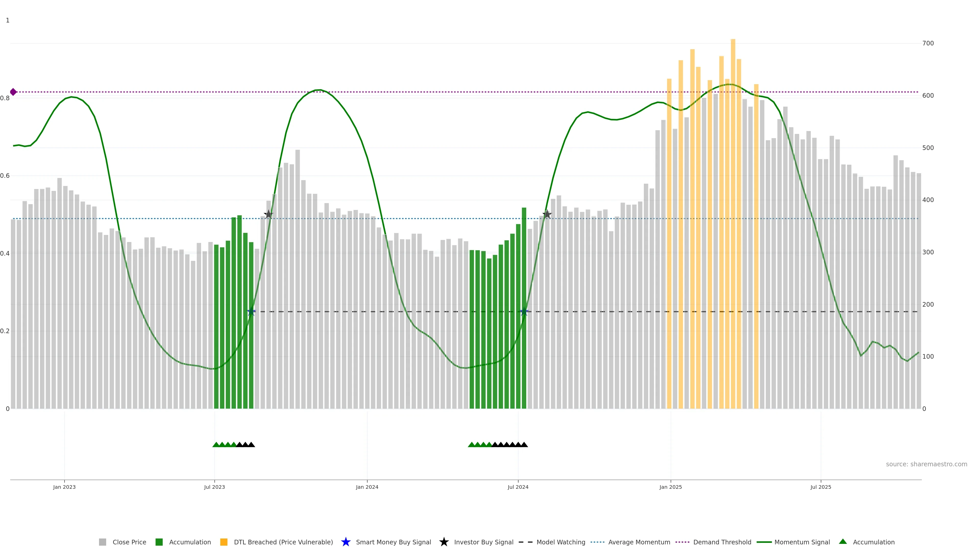Viewport: 980px width, 551px height.
Task: Toggle the Model Watching legend entry
Action: tap(560, 542)
